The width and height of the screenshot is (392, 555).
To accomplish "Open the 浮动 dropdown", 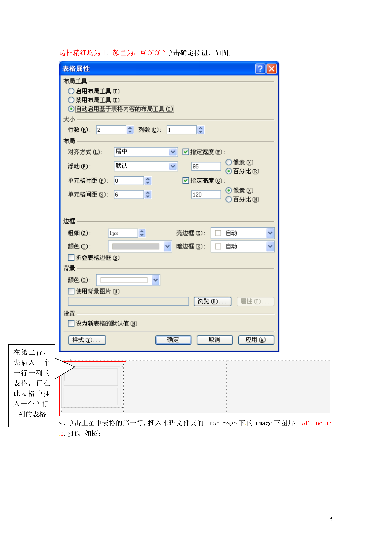I will [x=146, y=166].
